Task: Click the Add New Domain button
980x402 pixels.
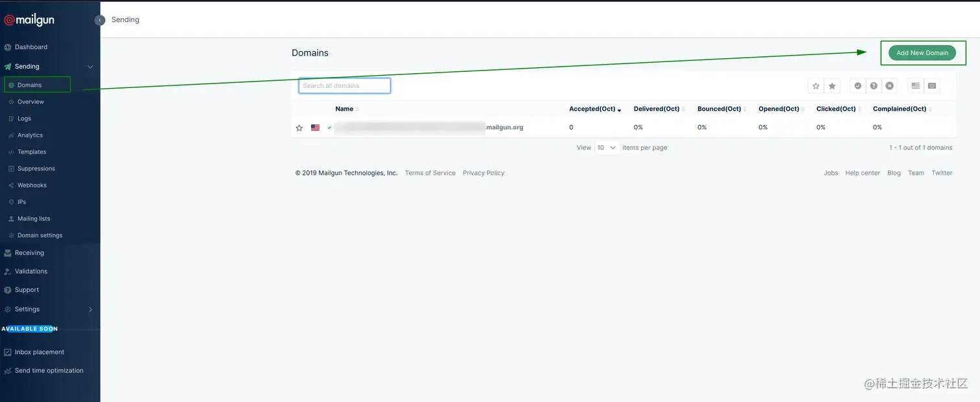Action: pyautogui.click(x=922, y=53)
